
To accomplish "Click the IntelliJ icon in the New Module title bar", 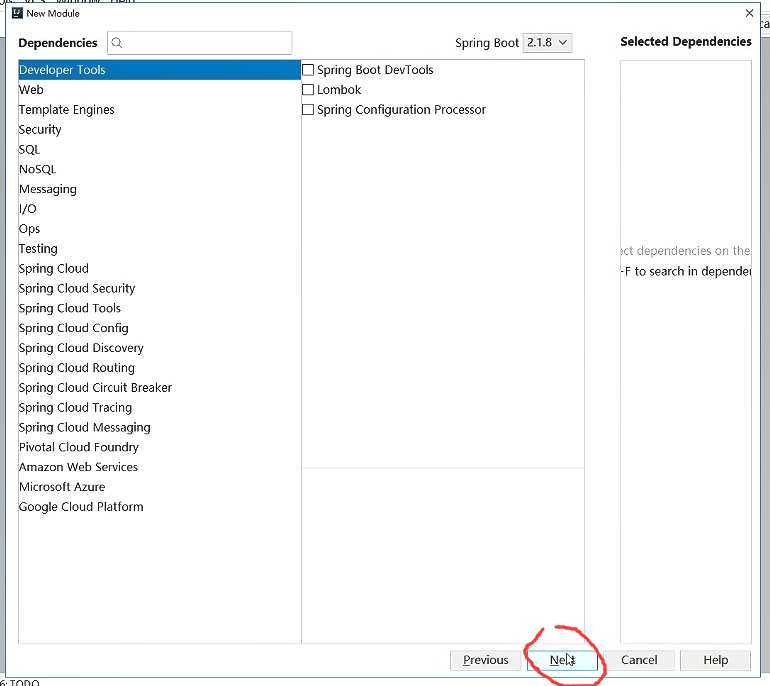I will [17, 13].
